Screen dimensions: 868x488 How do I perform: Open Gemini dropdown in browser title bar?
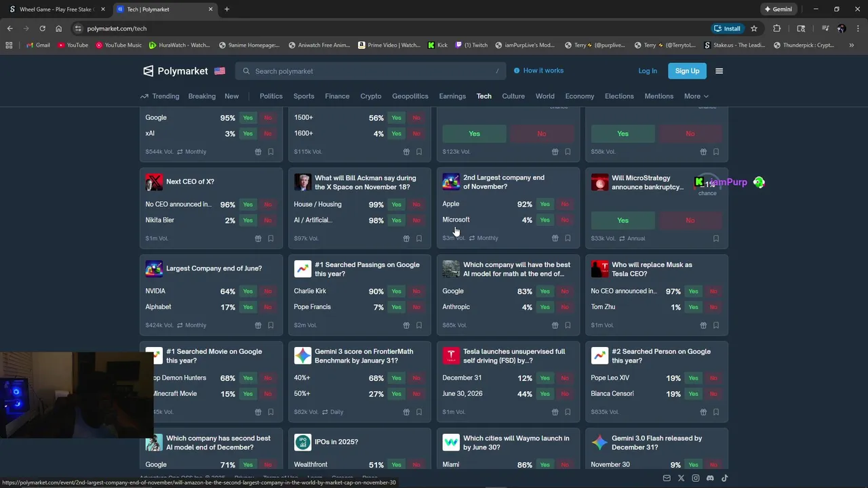click(778, 9)
